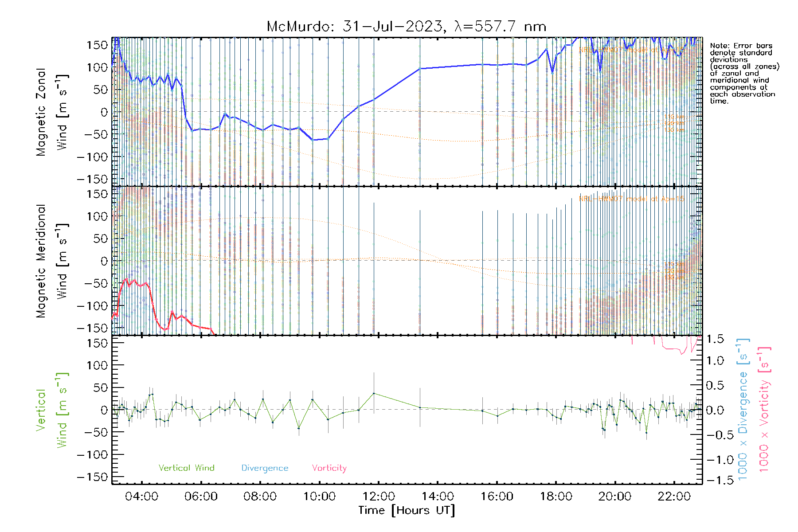Click the Magnetic Meridional Wind axis label

pyautogui.click(x=51, y=261)
